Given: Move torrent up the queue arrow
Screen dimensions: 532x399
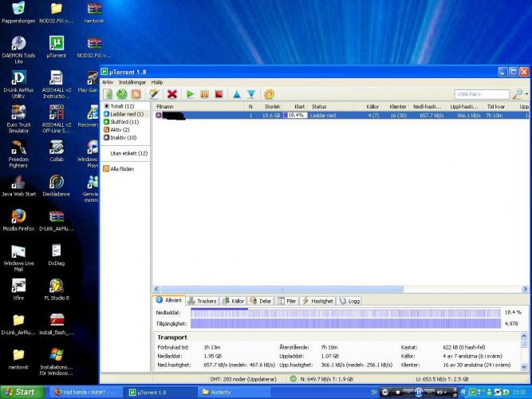Looking at the screenshot, I should tap(236, 94).
